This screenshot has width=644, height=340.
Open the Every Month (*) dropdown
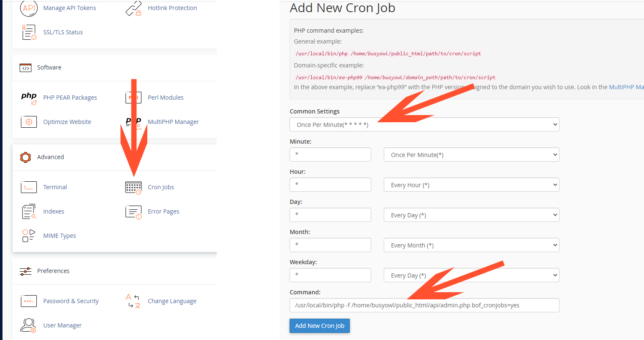click(472, 245)
